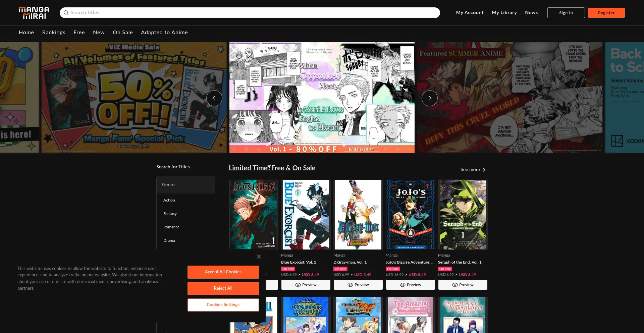Click the JoJo's Bizarre Adventure title
The image size is (644, 333).
(x=410, y=262)
